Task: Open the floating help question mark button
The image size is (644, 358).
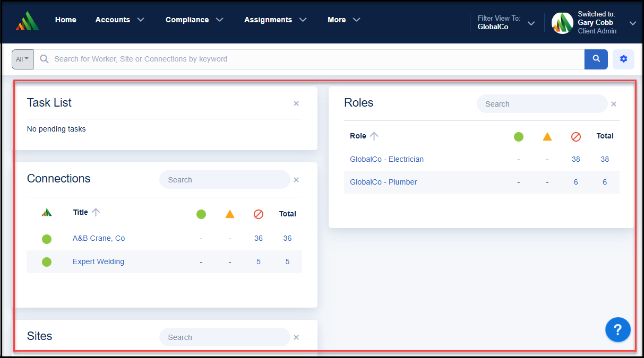Action: (617, 329)
